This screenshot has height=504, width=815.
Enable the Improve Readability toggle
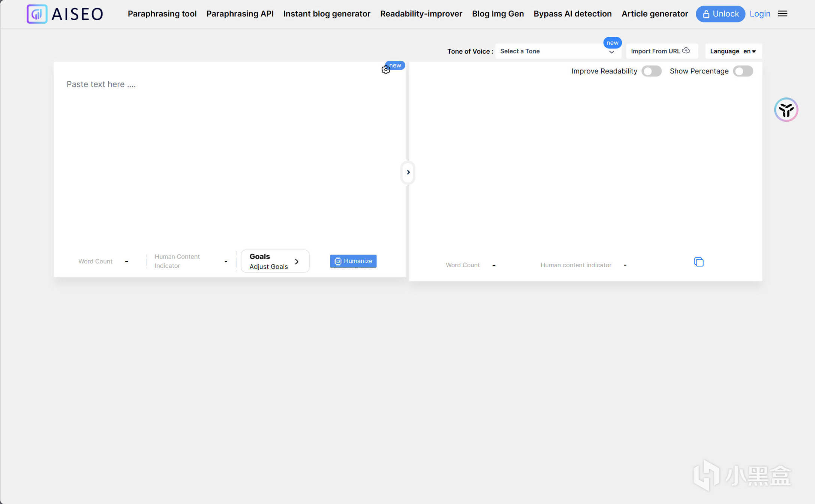pyautogui.click(x=651, y=71)
